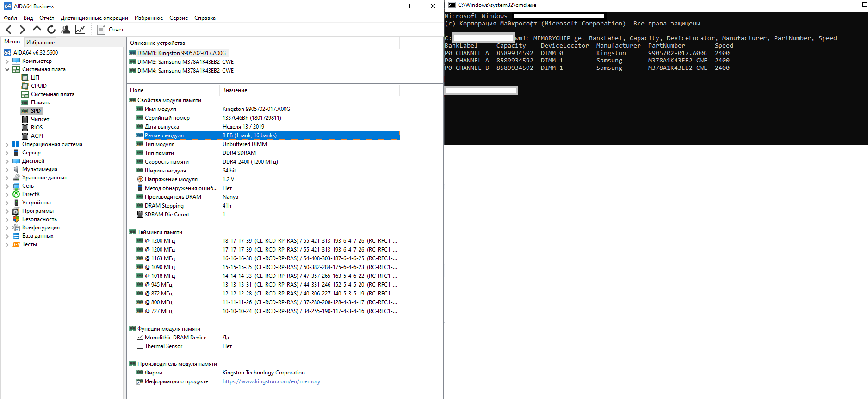Toggle the Monolithic DRAM Device checkbox
Screen dimensions: 868x399
click(140, 337)
